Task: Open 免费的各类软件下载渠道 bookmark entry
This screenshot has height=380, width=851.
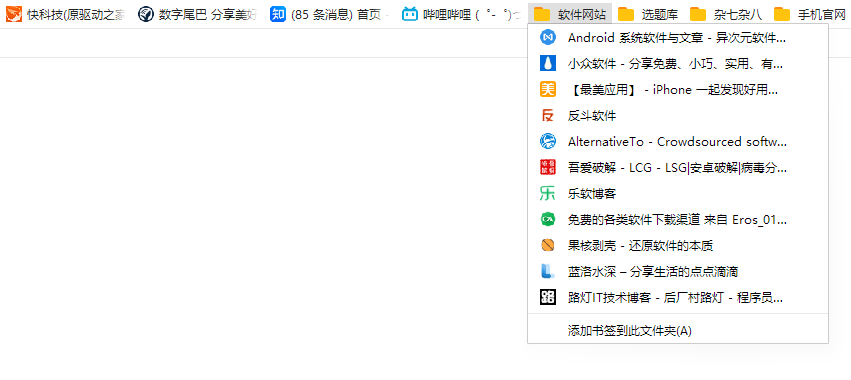Action: tap(678, 220)
